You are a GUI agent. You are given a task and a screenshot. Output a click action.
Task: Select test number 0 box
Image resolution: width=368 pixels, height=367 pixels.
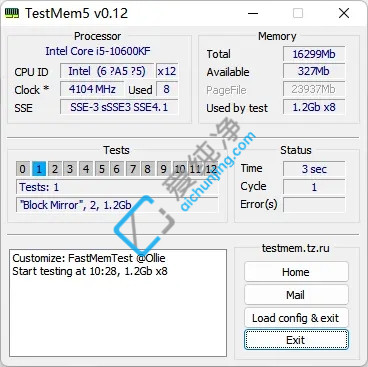22,169
